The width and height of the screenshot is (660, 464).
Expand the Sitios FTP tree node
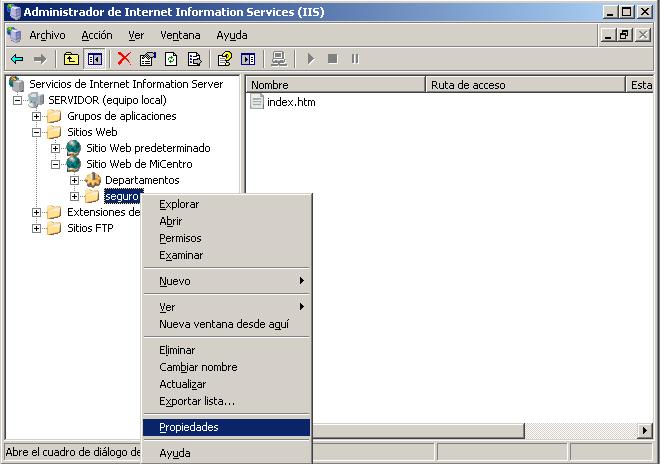click(37, 228)
